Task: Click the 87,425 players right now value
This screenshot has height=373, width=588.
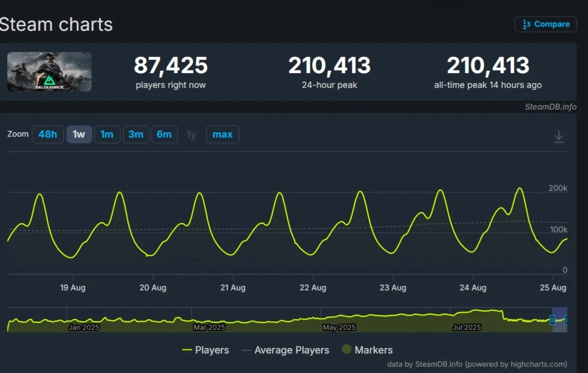Action: (171, 65)
